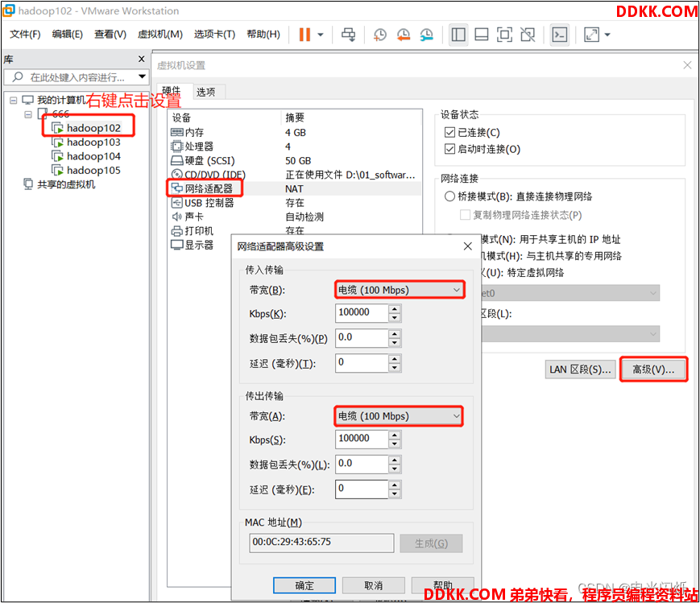Select the 网络适配器 device row
Screen dimensions: 700x603
point(295,189)
